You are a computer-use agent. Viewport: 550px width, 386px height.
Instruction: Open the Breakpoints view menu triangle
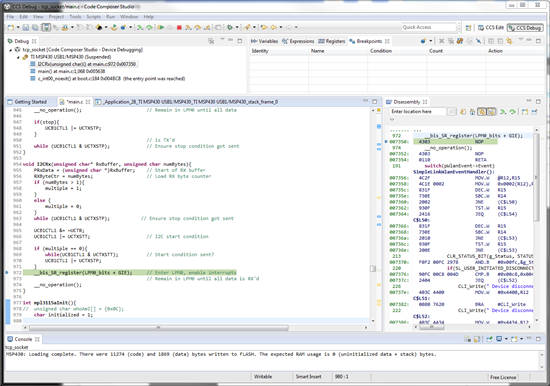click(x=521, y=39)
